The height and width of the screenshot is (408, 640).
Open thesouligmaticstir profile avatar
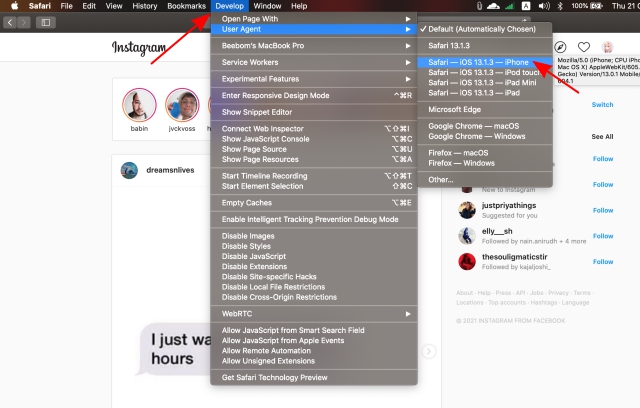coord(467,262)
